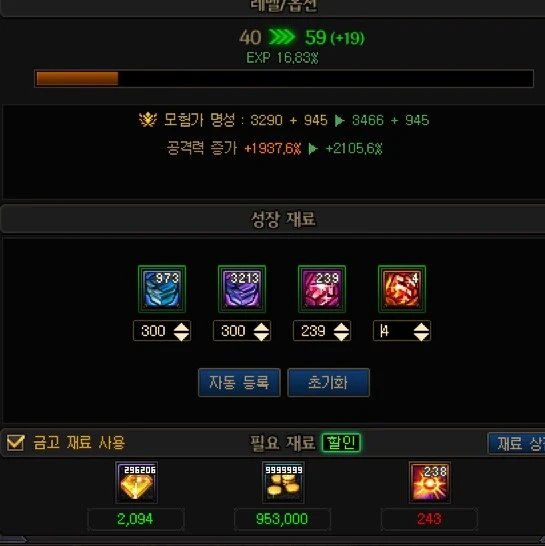
Task: Click the 초기화 reset button
Action: 328,383
